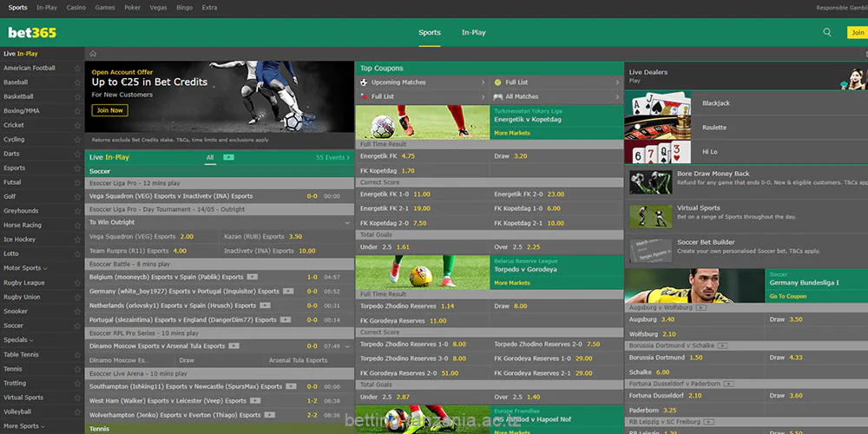The image size is (868, 434).
Task: Toggle the Cricket favorite star
Action: (x=77, y=125)
